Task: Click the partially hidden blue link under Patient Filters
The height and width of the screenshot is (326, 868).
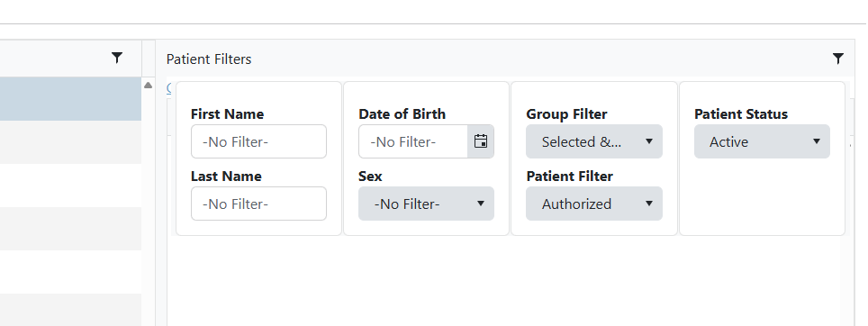Action: point(169,87)
